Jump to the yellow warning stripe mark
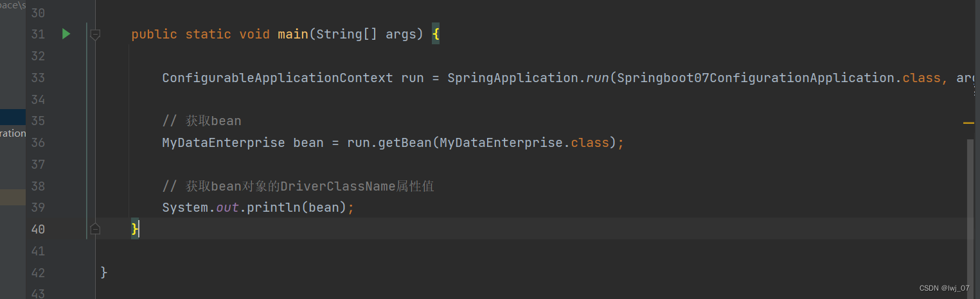 968,122
